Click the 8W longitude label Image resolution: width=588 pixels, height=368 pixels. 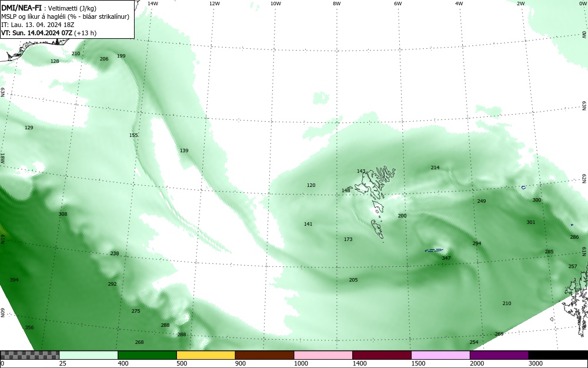click(336, 4)
